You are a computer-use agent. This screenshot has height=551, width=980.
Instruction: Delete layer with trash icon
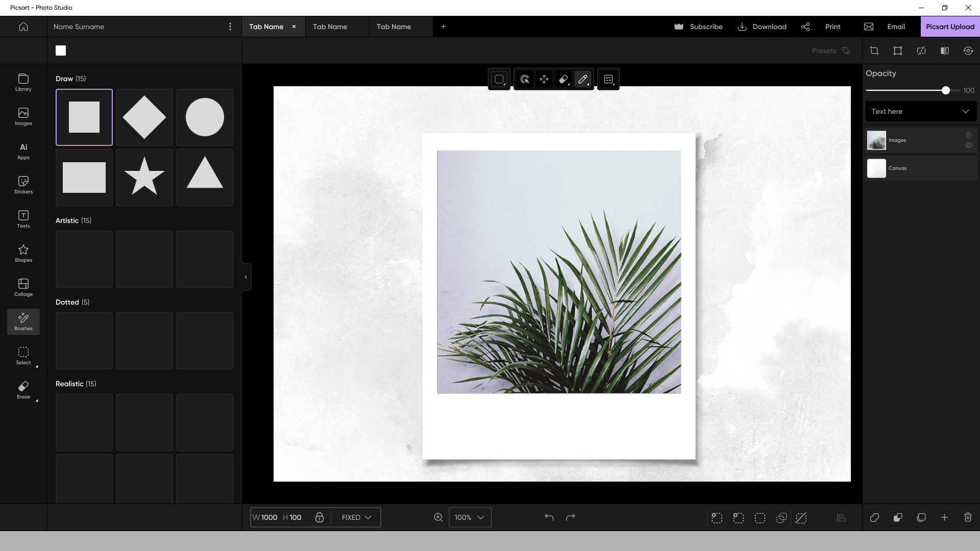[x=968, y=517]
